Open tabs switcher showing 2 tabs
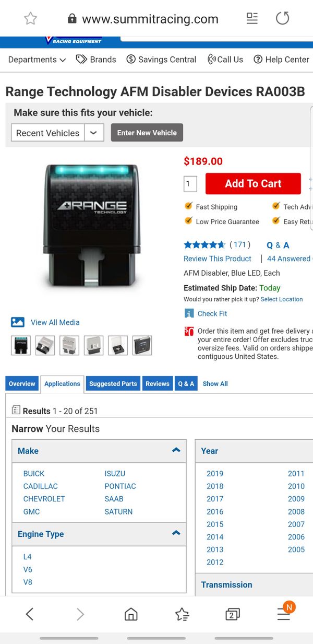Image resolution: width=313 pixels, height=644 pixels. click(x=233, y=614)
